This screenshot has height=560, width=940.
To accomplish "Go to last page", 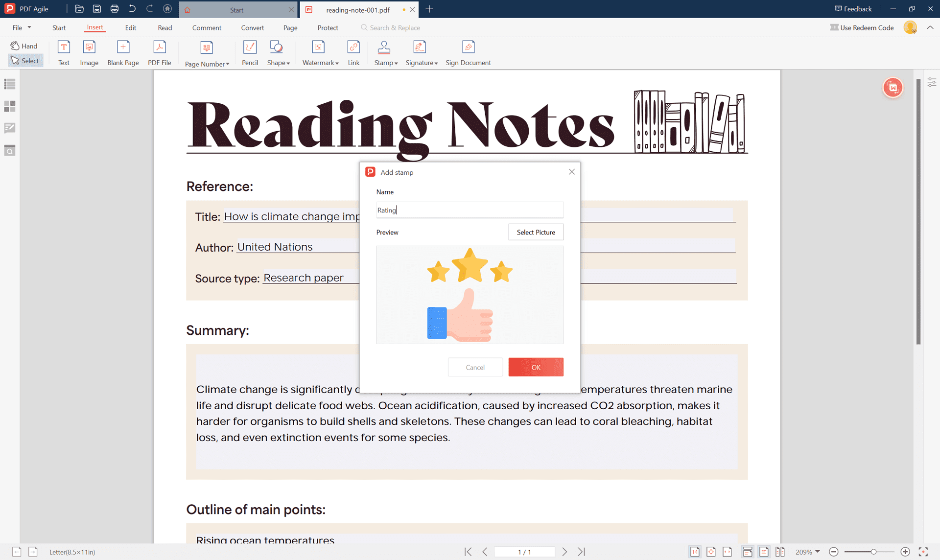I will pyautogui.click(x=581, y=552).
